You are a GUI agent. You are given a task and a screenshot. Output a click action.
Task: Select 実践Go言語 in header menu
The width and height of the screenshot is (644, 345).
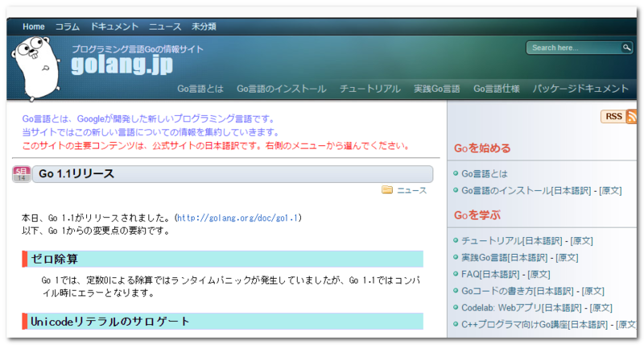click(x=437, y=89)
